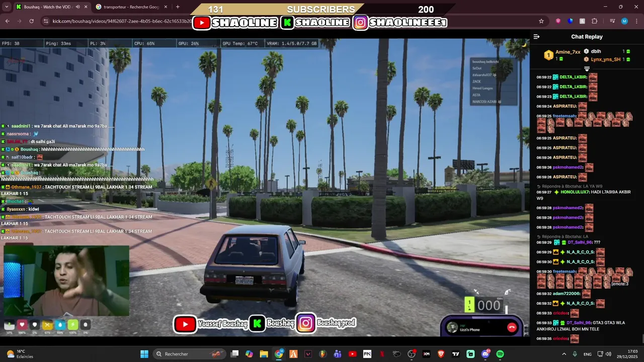
Task: Open File Explorer from the taskbar
Action: pos(264,354)
